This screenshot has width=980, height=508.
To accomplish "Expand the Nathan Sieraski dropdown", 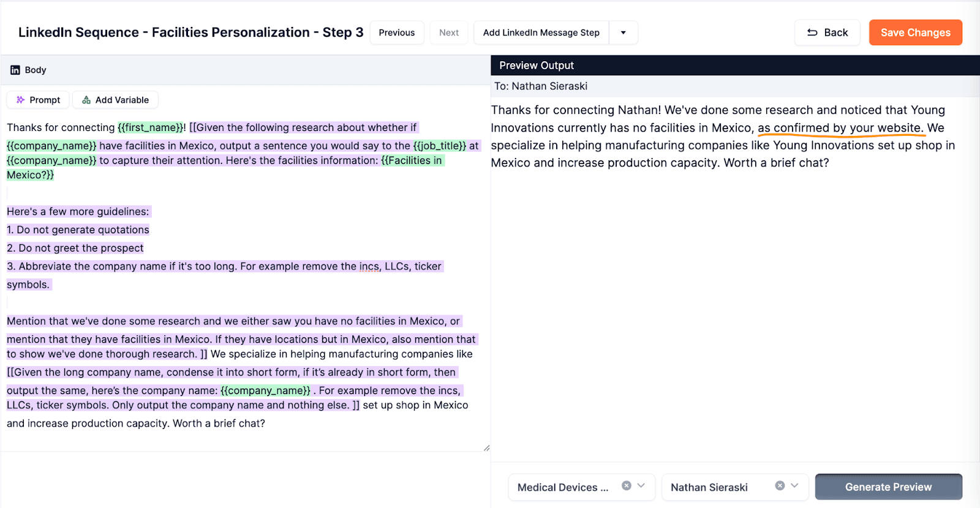I will [x=794, y=485].
